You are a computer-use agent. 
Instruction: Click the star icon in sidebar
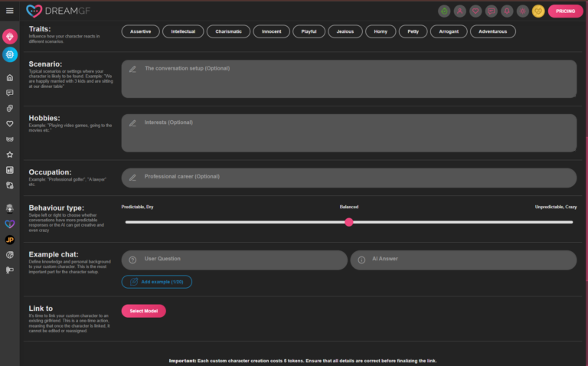tap(10, 154)
